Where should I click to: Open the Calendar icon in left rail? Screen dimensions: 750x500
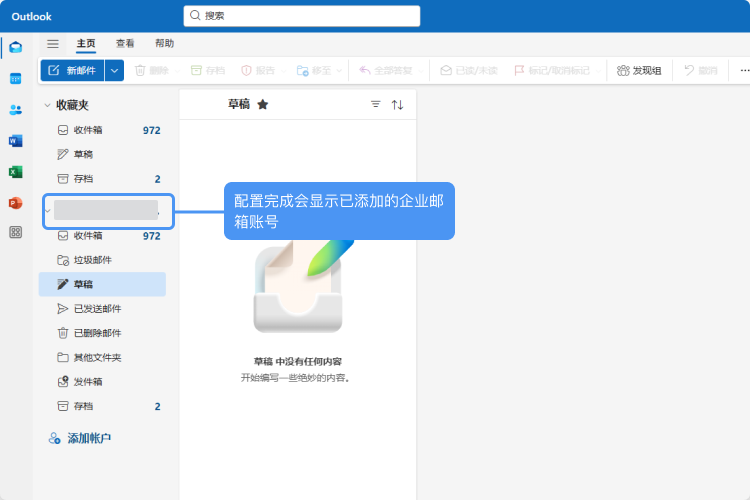point(15,78)
